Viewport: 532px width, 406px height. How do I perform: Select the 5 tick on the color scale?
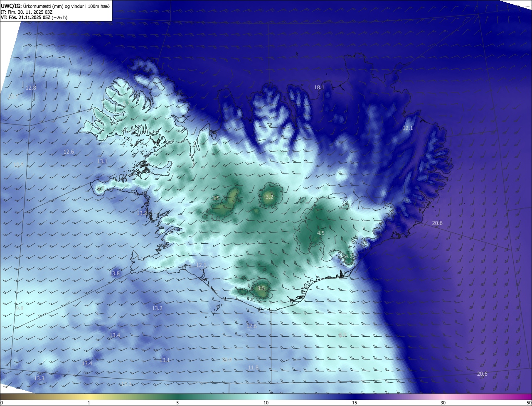coord(177,403)
